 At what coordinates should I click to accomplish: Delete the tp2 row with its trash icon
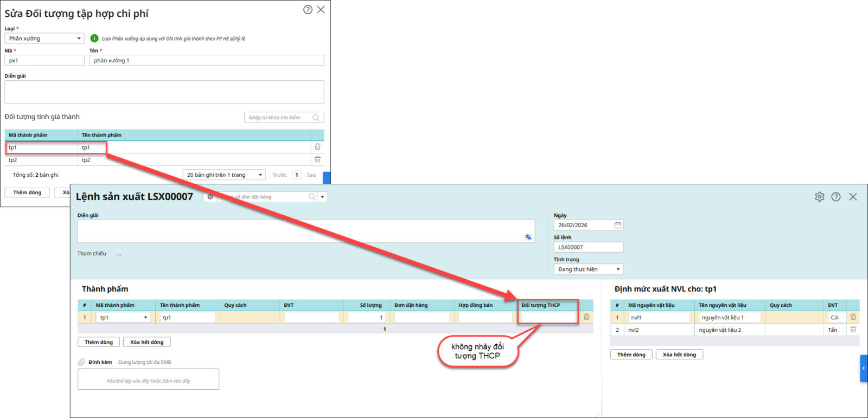[318, 159]
